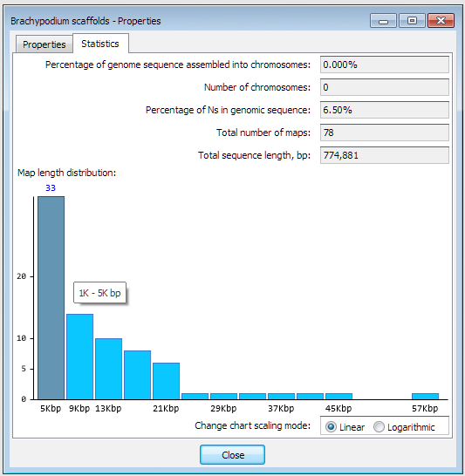465x476 pixels.
Task: Select the Statistics tab
Action: [100, 44]
